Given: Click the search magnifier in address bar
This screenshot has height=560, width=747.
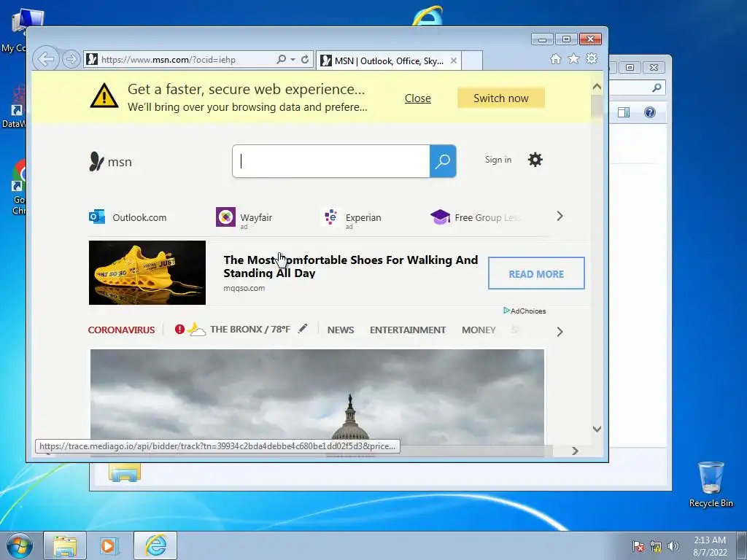Looking at the screenshot, I should coord(282,60).
